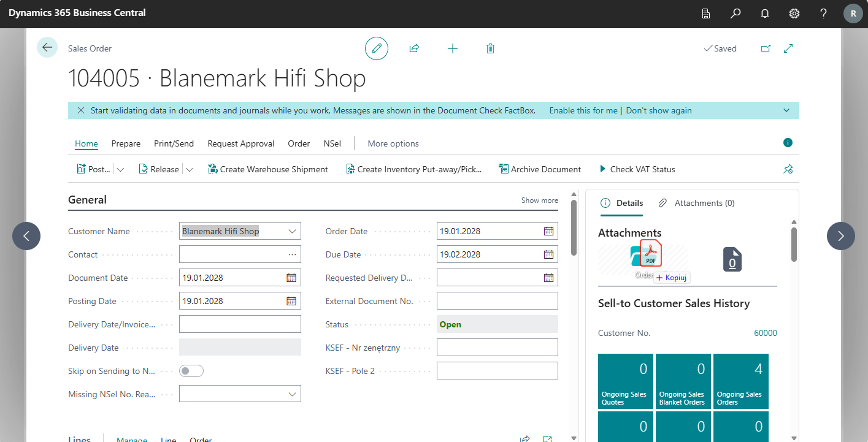This screenshot has width=868, height=442.
Task: Click the plus icon to create new order
Action: pos(453,48)
